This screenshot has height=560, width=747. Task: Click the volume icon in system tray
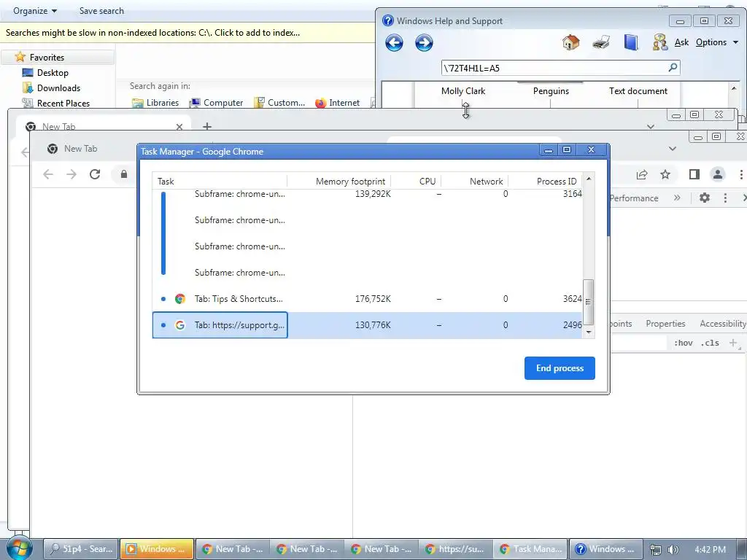pyautogui.click(x=673, y=550)
